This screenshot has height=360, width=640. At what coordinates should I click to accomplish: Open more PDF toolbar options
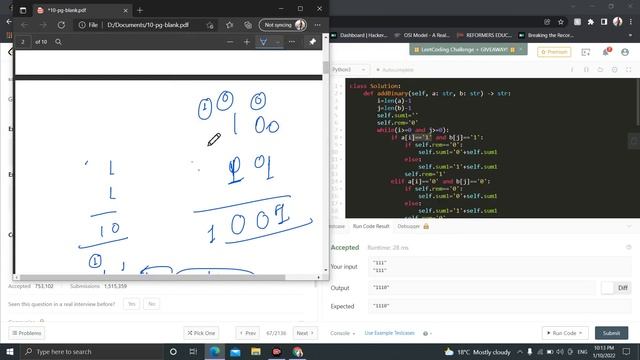(x=292, y=42)
